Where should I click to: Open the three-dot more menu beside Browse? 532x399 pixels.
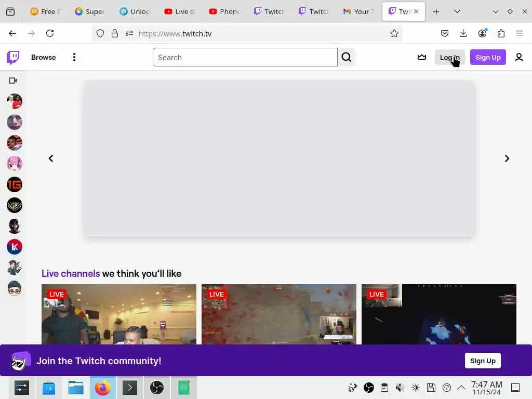[x=74, y=57]
